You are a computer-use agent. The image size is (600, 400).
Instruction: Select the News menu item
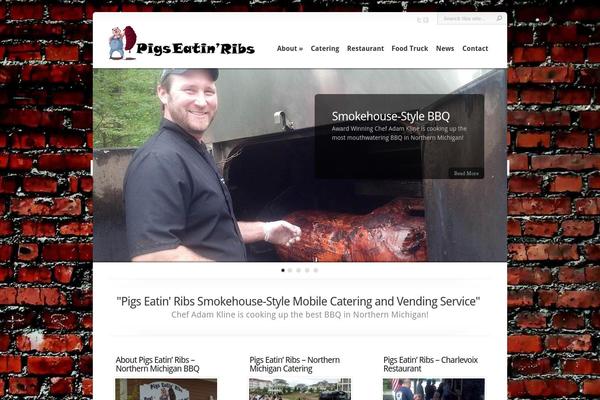[x=445, y=49]
